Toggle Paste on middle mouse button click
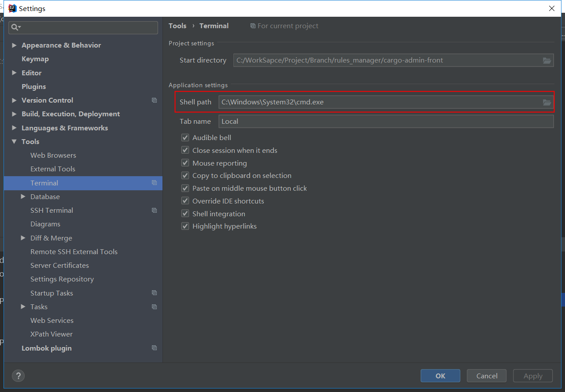 [x=185, y=188]
